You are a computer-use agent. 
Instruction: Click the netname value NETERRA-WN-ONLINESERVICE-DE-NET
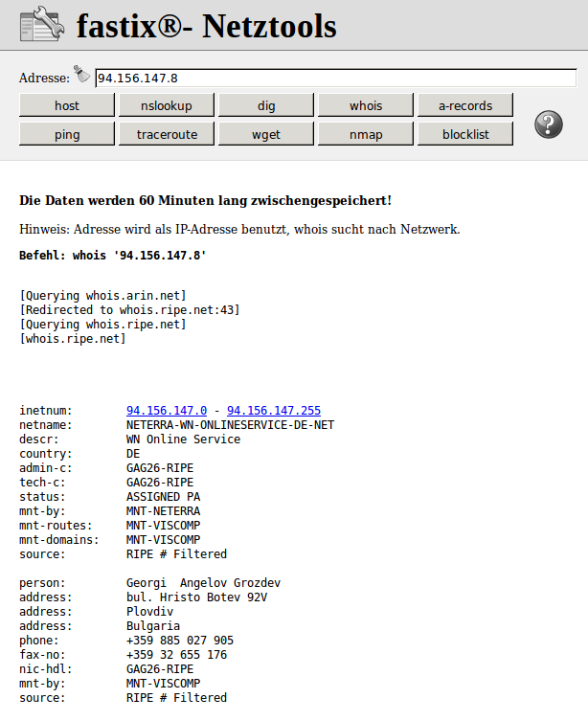pos(231,425)
